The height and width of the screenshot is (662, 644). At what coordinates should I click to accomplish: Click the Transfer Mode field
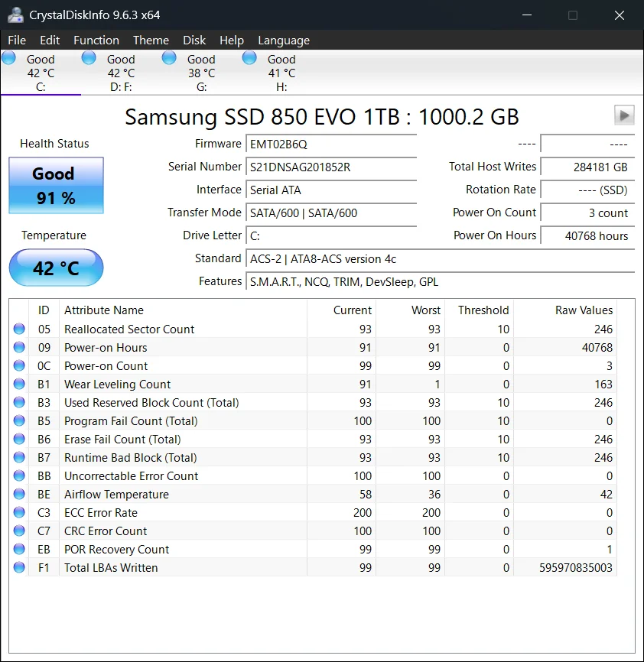[331, 213]
